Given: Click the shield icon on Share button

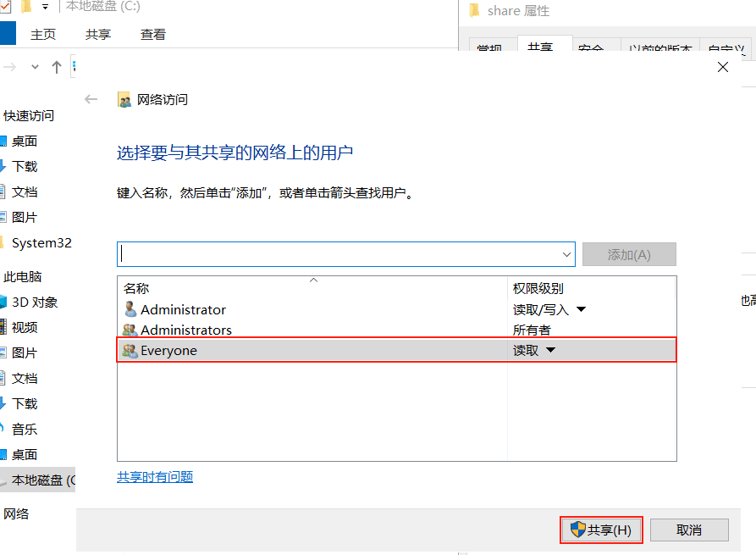Looking at the screenshot, I should pos(577,530).
